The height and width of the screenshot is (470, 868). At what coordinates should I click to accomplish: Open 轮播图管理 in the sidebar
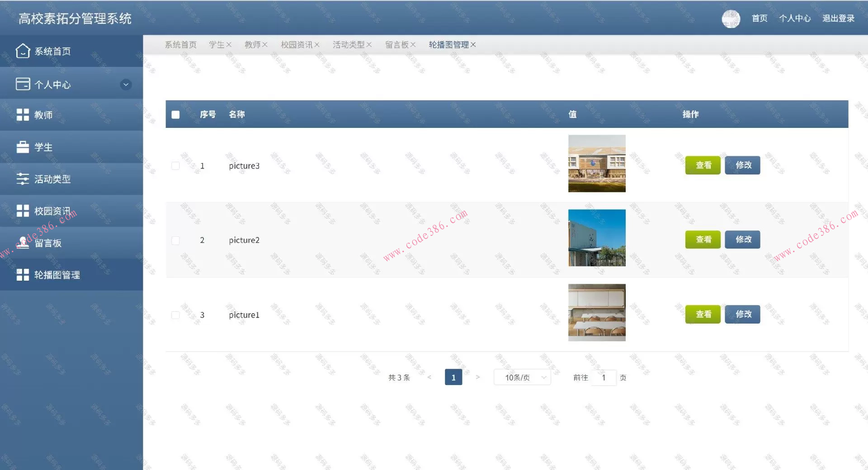coord(71,275)
